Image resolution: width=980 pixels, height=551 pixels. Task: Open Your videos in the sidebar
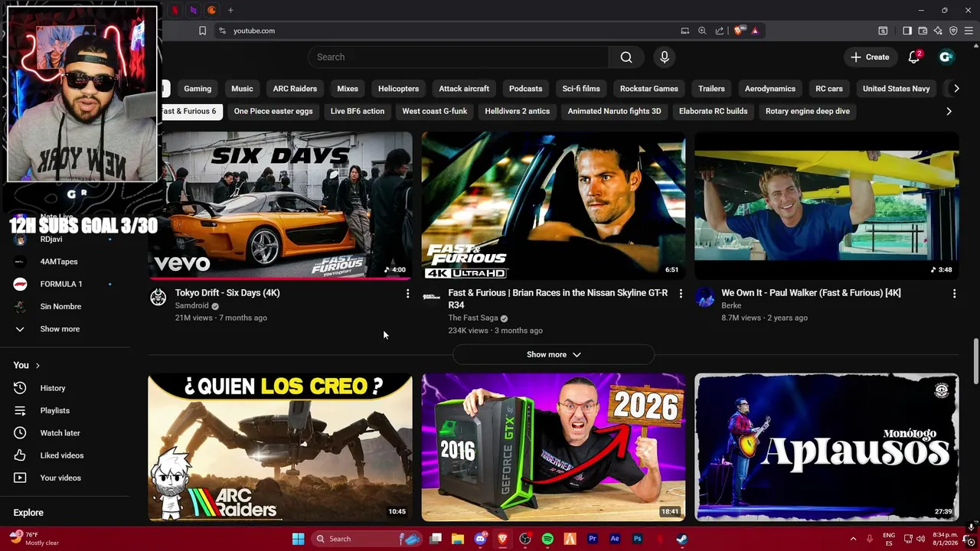click(x=60, y=478)
